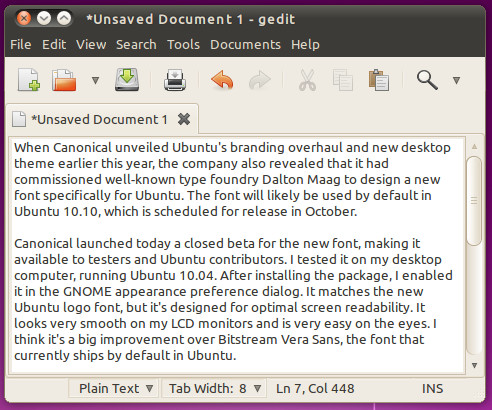Close the gedit window
The height and width of the screenshot is (410, 492).
pos(24,18)
